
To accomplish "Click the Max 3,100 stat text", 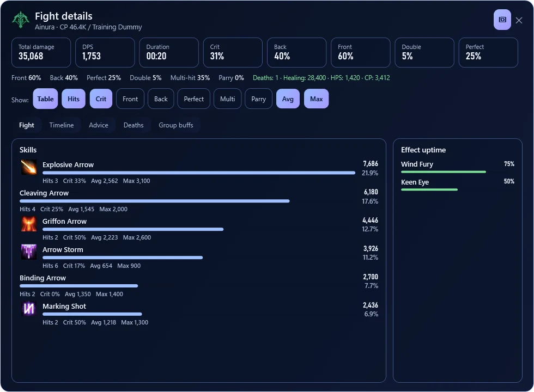I will pyautogui.click(x=136, y=181).
